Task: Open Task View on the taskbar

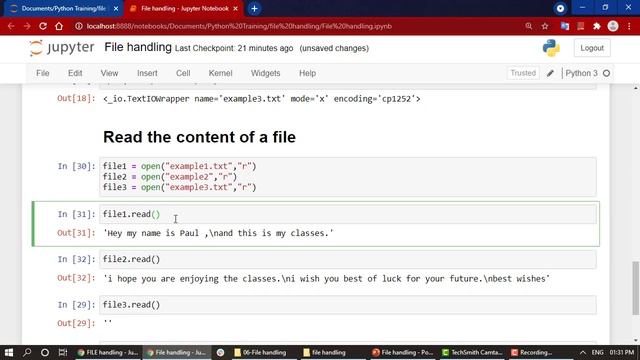Action: pos(62,352)
